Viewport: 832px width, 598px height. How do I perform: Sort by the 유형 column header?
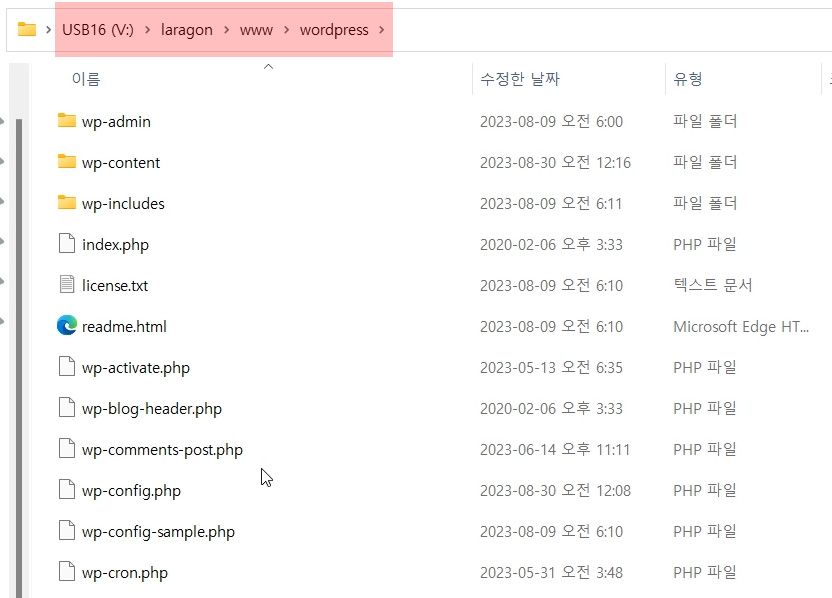point(688,79)
